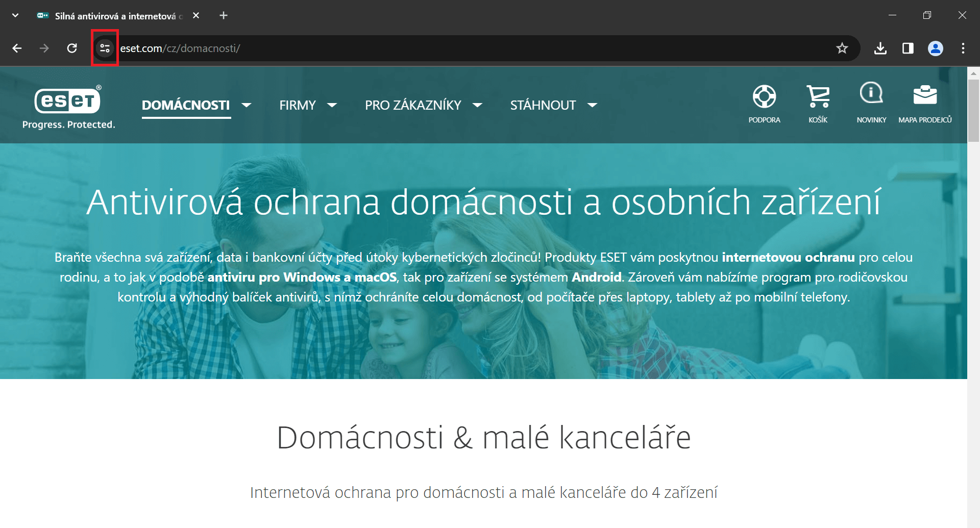Image resolution: width=980 pixels, height=528 pixels.
Task: Click the KOŠÍK label
Action: pos(818,120)
